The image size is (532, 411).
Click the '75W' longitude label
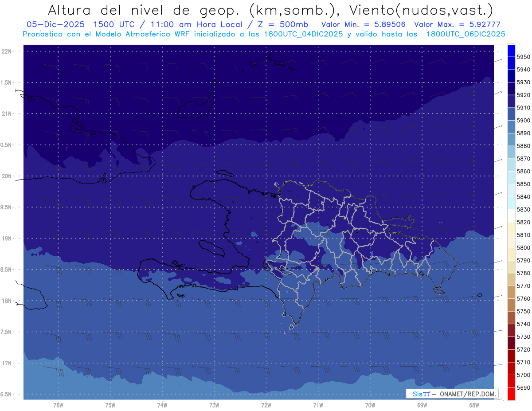tap(110, 405)
